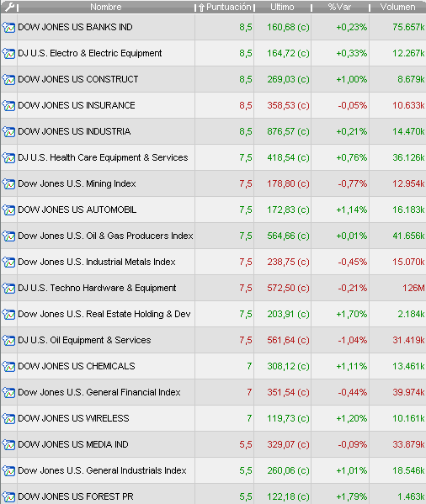Select row name Dow Jones U.S. General Industrials Index

[102, 470]
